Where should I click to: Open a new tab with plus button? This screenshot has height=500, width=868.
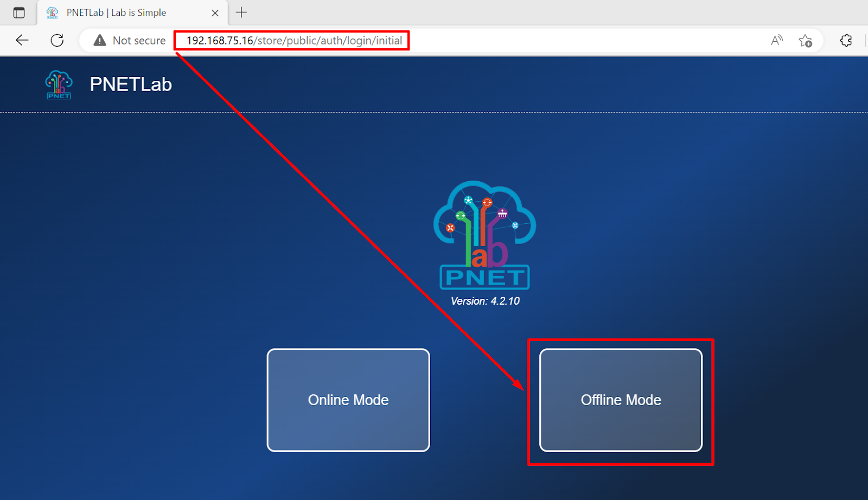click(x=241, y=12)
